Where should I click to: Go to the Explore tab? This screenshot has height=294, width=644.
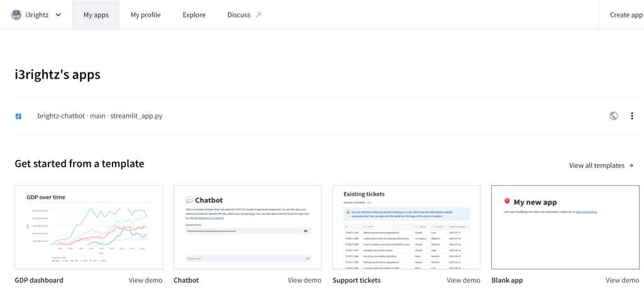click(194, 15)
